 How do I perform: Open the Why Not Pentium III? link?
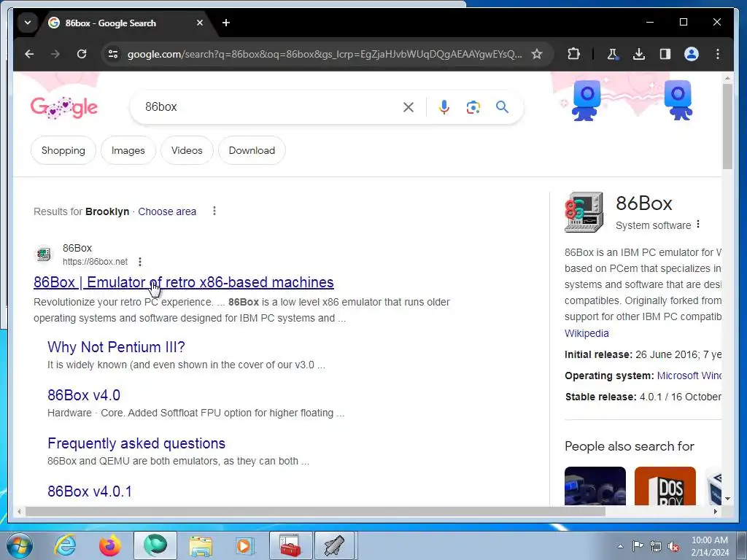point(116,347)
